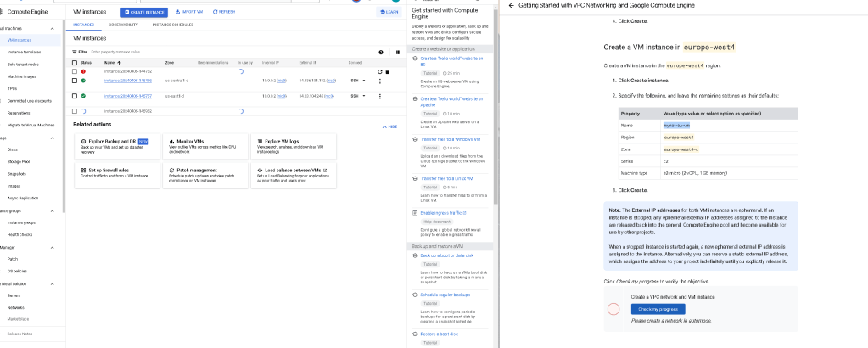Screen dimensions: 868x348
Task: Click highlighted name value in the properties table
Action: click(x=676, y=126)
